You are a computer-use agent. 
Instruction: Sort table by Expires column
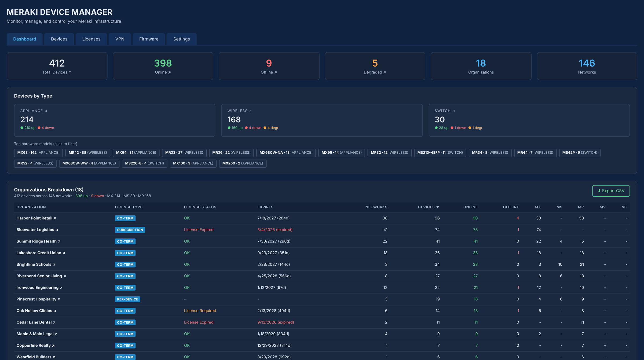tap(265, 207)
